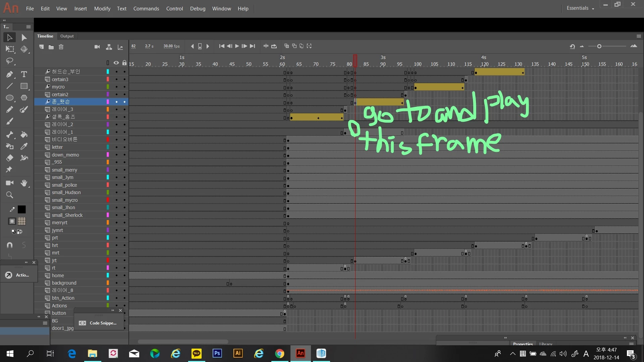Open the Modify menu

102,9
